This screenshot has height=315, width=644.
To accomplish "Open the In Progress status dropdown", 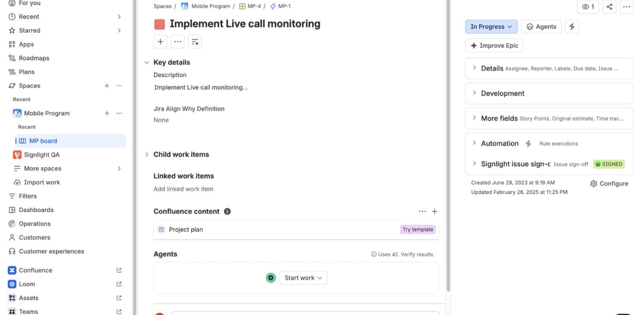I will click(x=491, y=27).
